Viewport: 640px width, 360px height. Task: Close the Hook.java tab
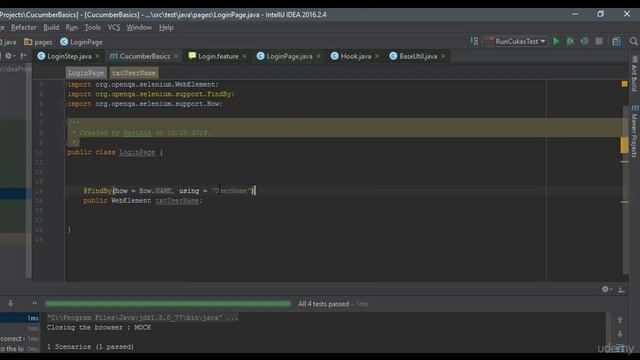377,56
